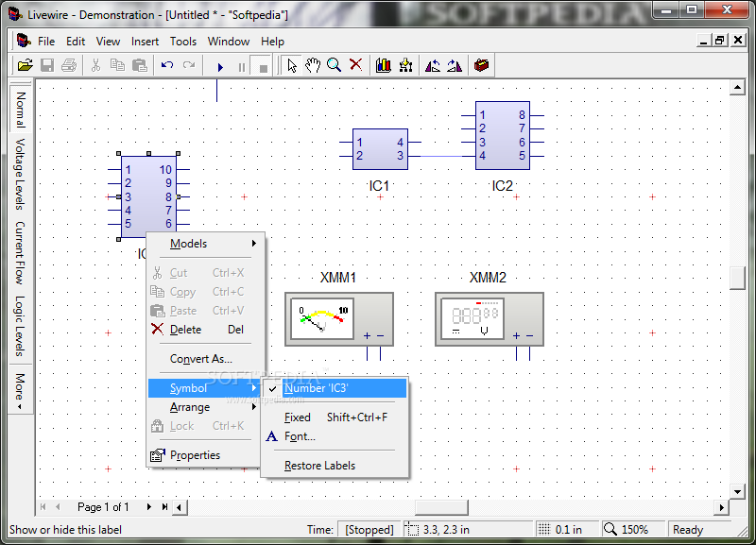756x545 pixels.
Task: Expand the Models submenu
Action: [x=206, y=244]
